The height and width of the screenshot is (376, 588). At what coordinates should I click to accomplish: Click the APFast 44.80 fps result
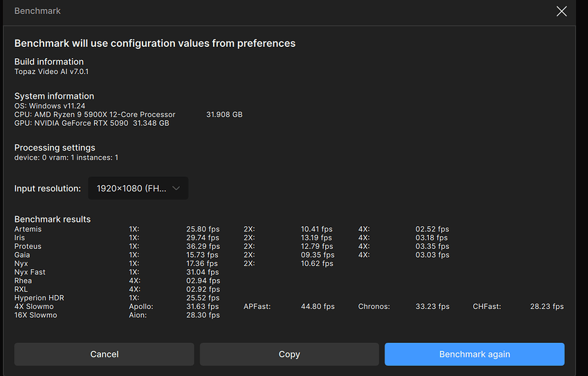click(x=318, y=307)
